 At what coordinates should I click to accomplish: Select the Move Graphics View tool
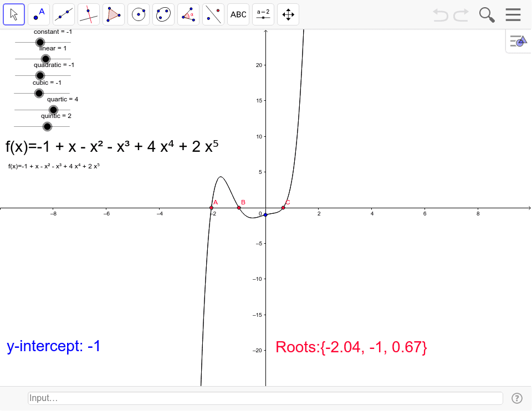pos(288,14)
